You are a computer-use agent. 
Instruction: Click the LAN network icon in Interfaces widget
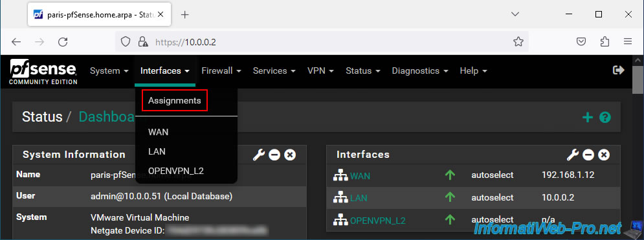tap(340, 198)
